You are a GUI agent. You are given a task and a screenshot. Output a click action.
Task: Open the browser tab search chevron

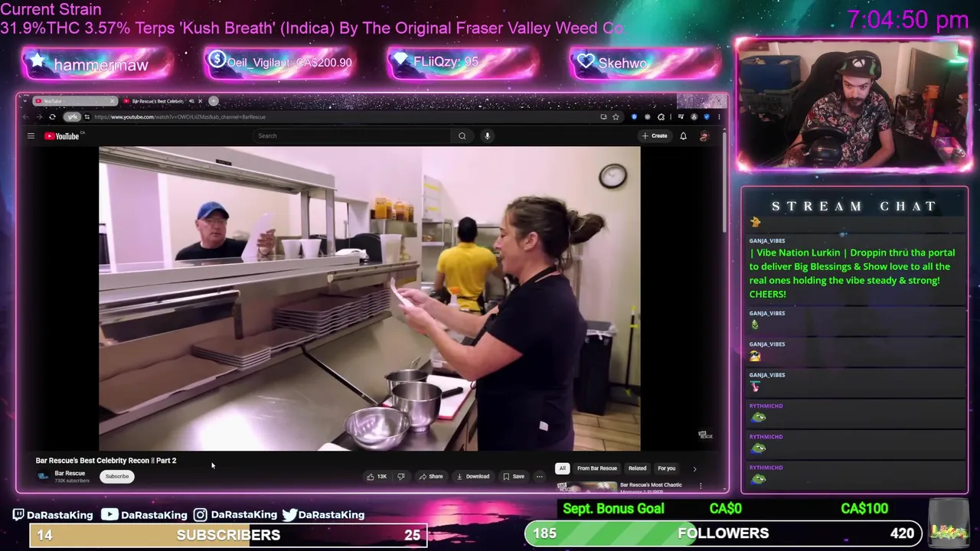[x=25, y=101]
